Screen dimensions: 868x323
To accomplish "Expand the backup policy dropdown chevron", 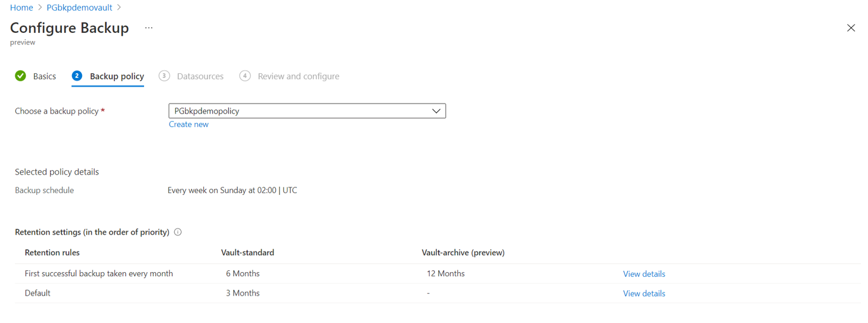I will (x=436, y=111).
